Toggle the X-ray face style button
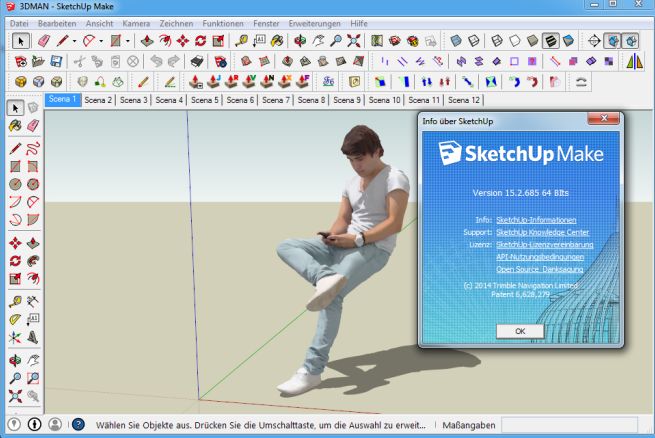This screenshot has height=438, width=655. point(456,41)
